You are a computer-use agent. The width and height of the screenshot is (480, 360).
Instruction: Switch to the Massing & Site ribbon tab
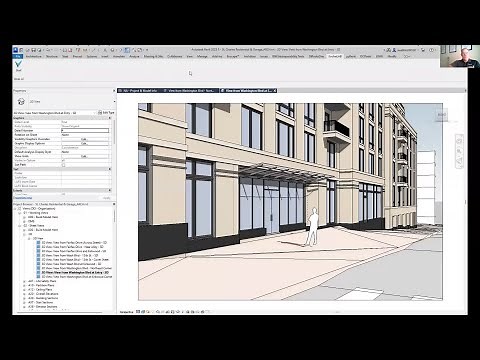click(153, 56)
